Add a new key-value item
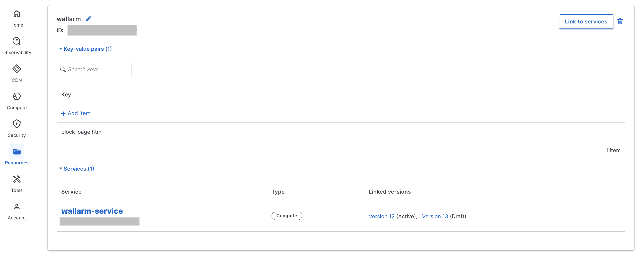 (76, 113)
